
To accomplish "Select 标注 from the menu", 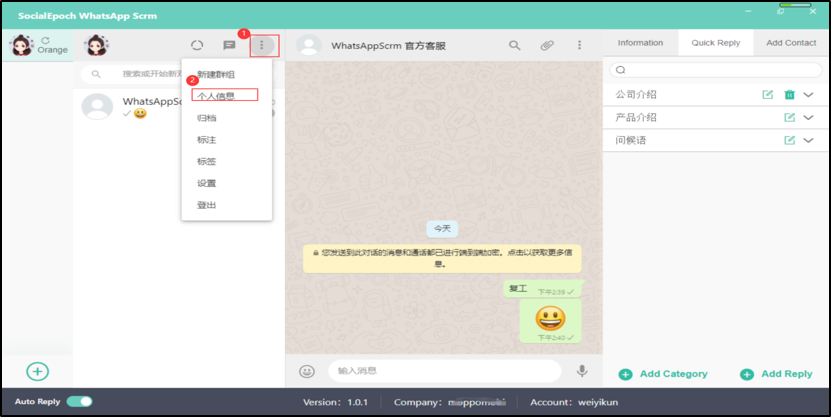I will [x=207, y=140].
